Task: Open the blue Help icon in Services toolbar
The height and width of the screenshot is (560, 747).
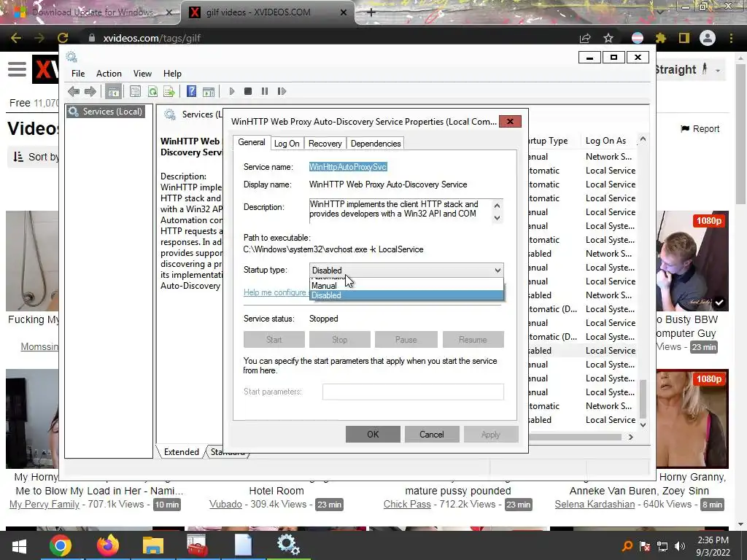Action: pyautogui.click(x=191, y=91)
